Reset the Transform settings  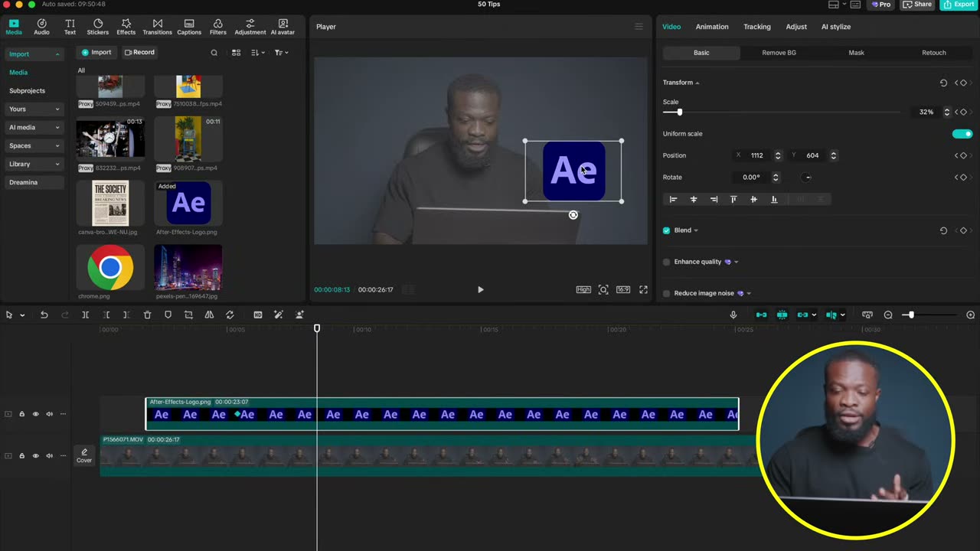point(943,83)
